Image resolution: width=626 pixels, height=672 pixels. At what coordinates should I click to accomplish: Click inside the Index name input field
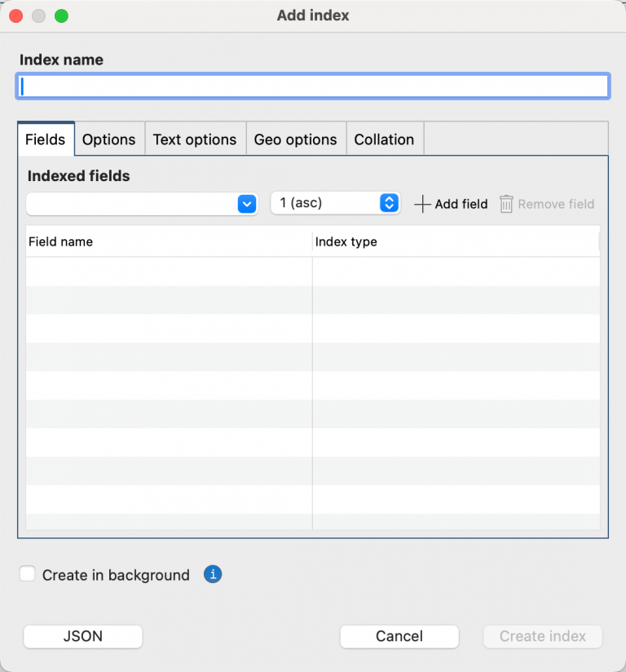[x=312, y=86]
